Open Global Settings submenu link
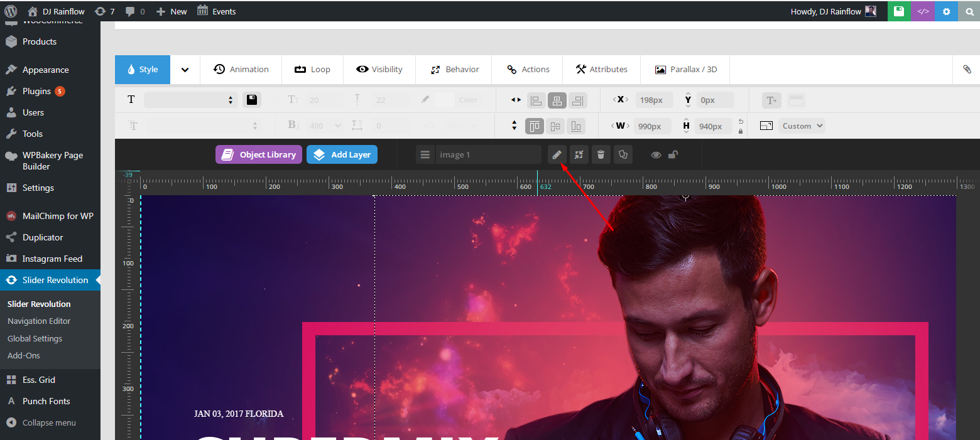Image resolution: width=980 pixels, height=440 pixels. 35,338
